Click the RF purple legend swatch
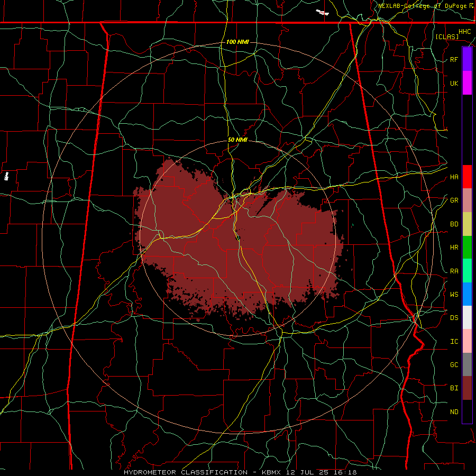Screen dimensions: 476x476 [x=467, y=59]
